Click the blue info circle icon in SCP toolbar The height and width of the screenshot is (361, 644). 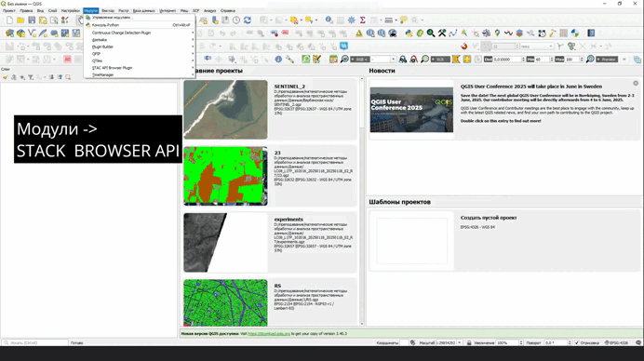pos(278,60)
